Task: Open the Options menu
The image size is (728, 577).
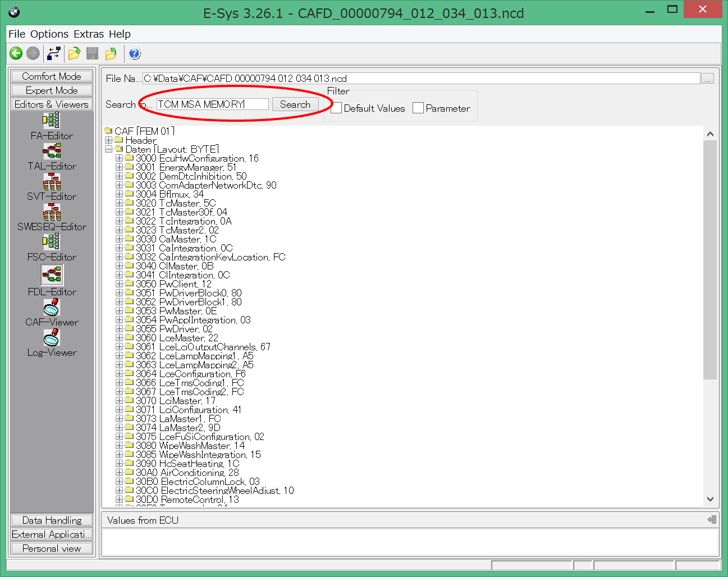Action: click(49, 34)
